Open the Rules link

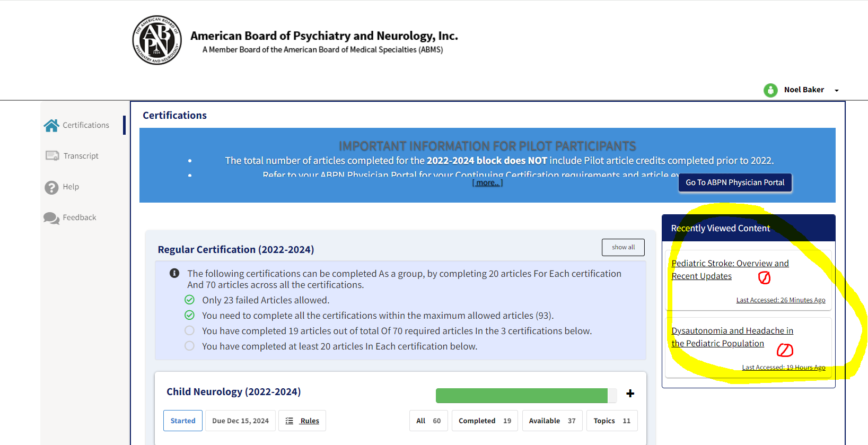click(310, 421)
